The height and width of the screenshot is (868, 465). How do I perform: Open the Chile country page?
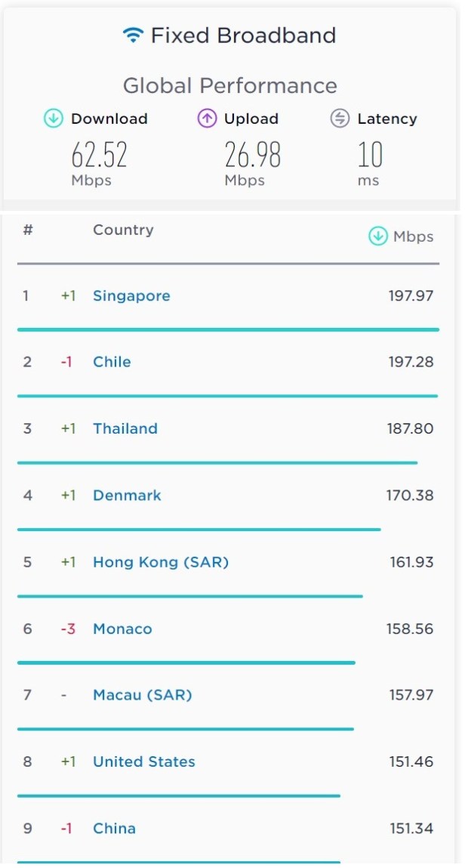[x=112, y=362]
